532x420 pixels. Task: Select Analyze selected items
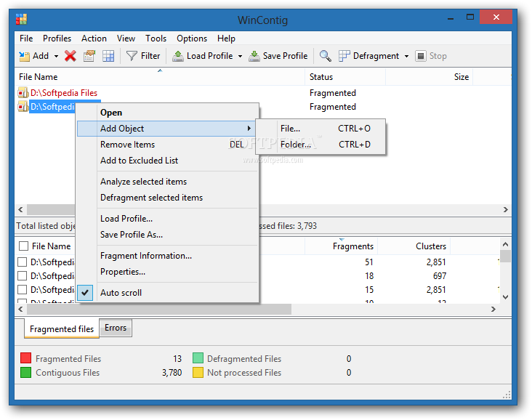[169, 182]
